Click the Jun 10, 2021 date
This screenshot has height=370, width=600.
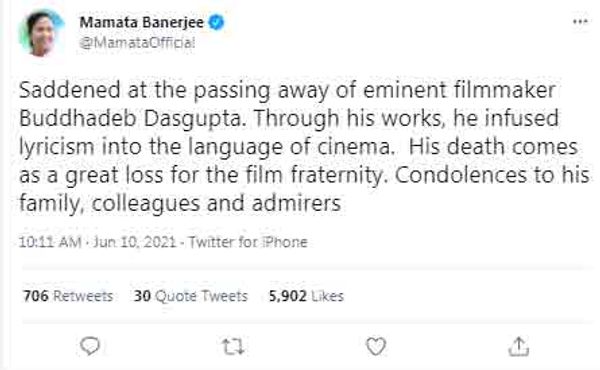coord(134,242)
